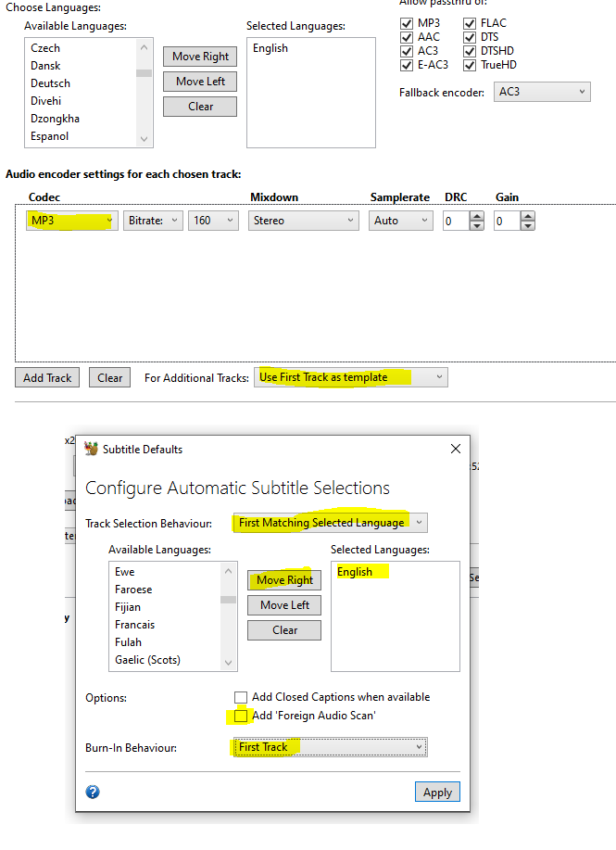Select Divehi in available languages
Screen dimensions: 616x850
coord(46,101)
